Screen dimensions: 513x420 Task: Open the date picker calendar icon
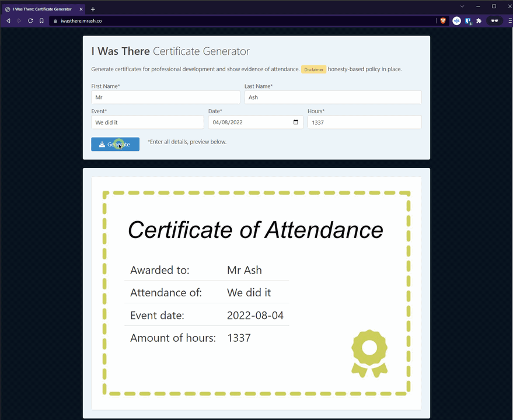click(x=296, y=123)
